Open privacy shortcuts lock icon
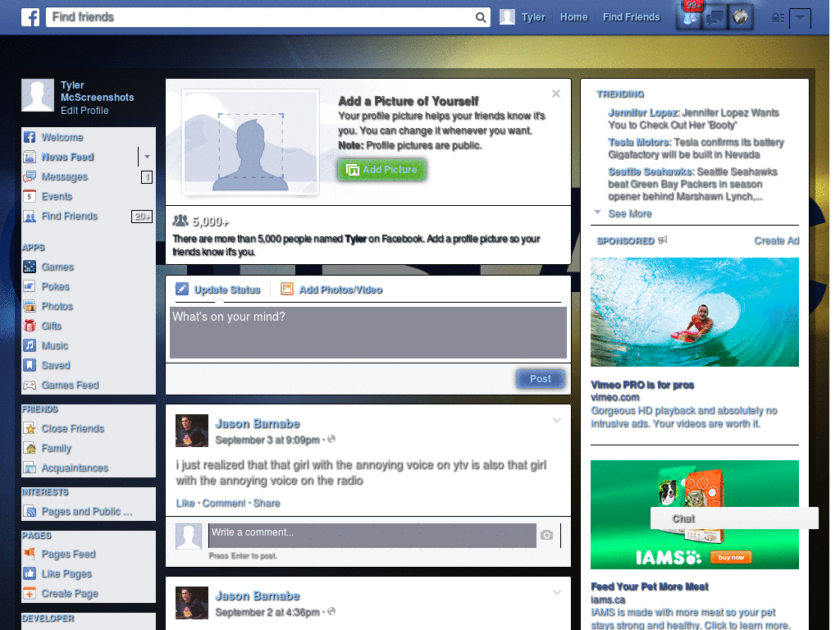The image size is (840, 630). coord(778,18)
